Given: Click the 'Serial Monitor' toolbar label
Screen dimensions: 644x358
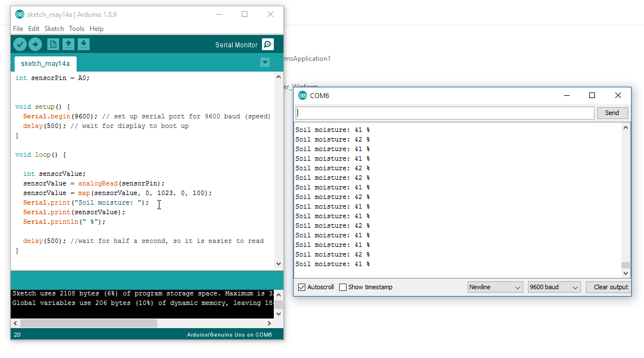Looking at the screenshot, I should (236, 45).
